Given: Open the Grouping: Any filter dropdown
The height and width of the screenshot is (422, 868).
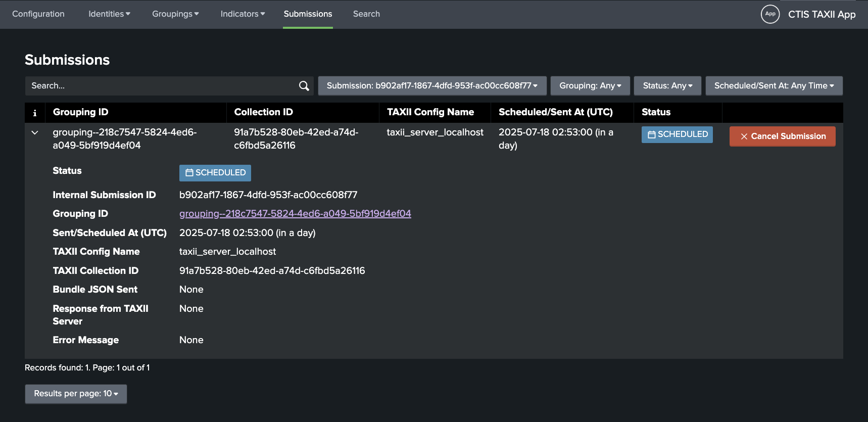Looking at the screenshot, I should pyautogui.click(x=590, y=86).
